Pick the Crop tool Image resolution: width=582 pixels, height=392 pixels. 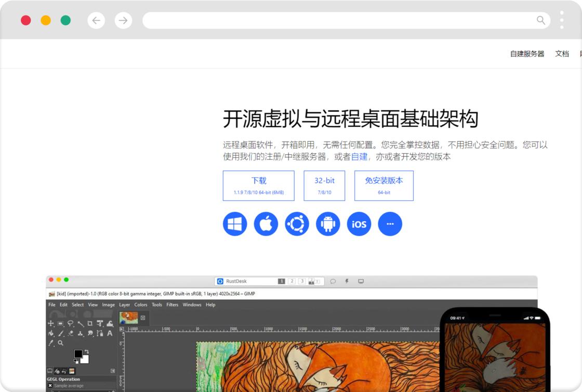tap(90, 323)
